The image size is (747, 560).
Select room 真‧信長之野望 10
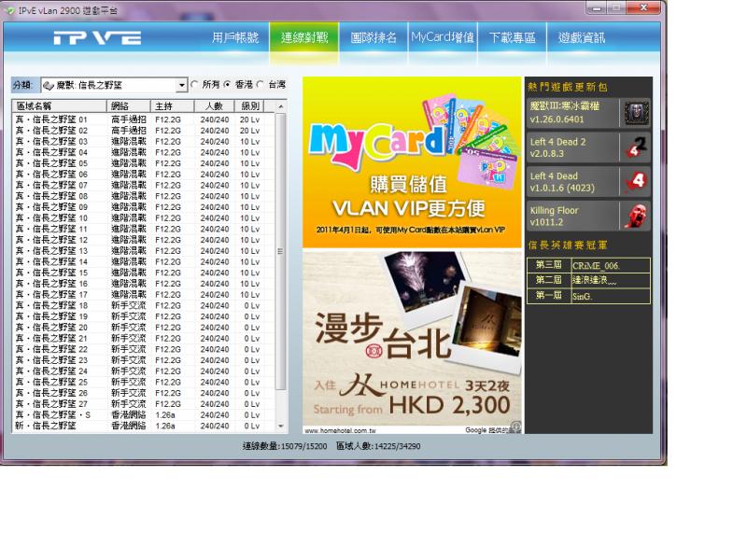coord(144,218)
